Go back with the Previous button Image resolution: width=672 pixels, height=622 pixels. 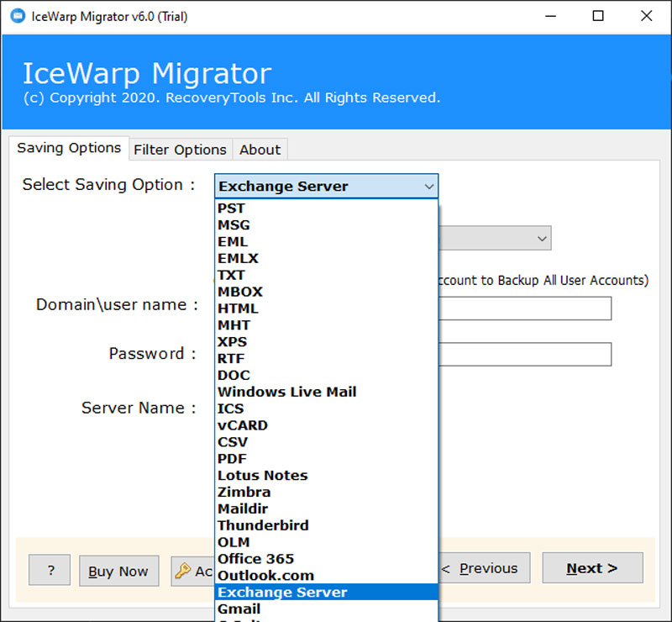485,568
